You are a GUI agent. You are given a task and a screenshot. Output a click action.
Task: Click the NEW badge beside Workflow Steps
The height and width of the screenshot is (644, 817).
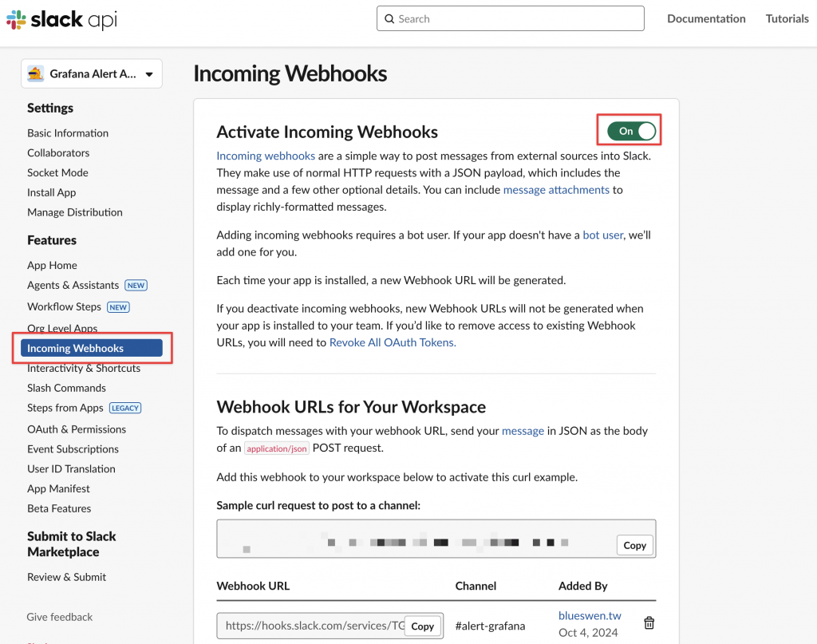click(118, 307)
